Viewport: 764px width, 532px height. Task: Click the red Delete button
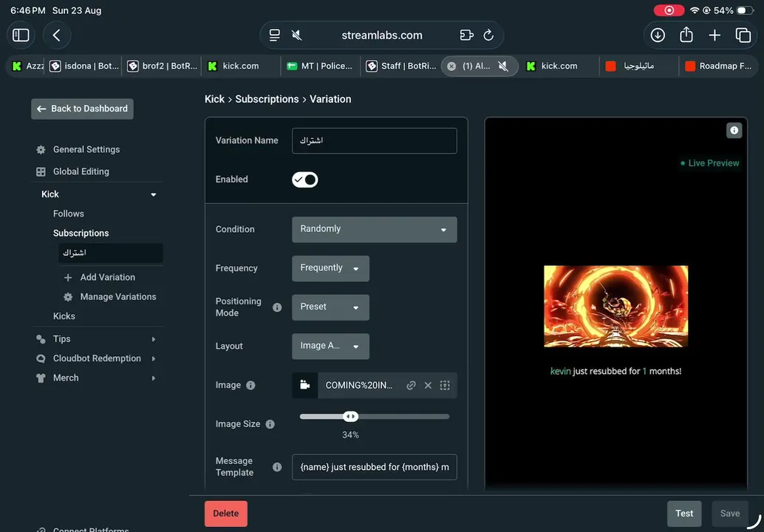(226, 514)
